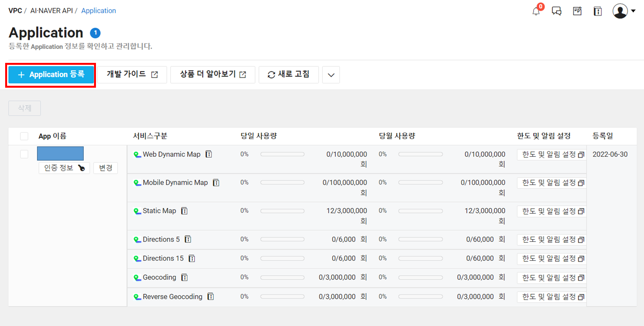Click the App 이름 column header
Screen dimensions: 644x326
click(x=52, y=136)
